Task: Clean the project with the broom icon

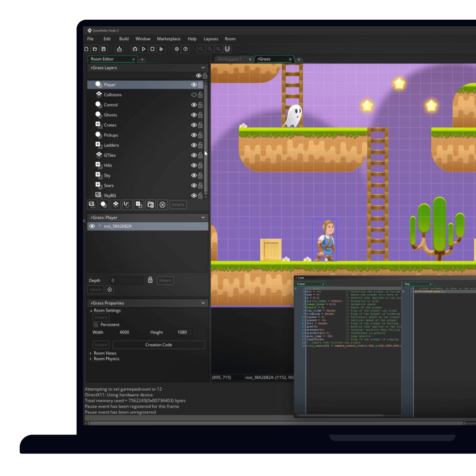Action: tap(162, 49)
